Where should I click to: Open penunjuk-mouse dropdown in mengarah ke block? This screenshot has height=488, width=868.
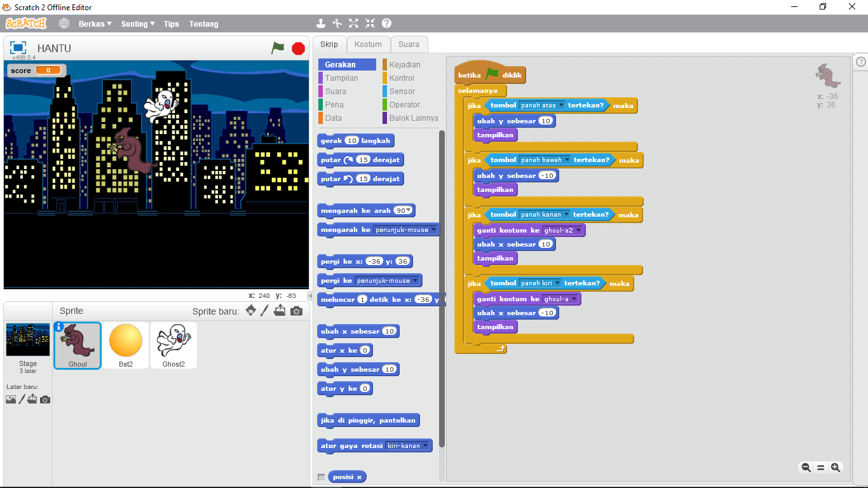[x=434, y=229]
